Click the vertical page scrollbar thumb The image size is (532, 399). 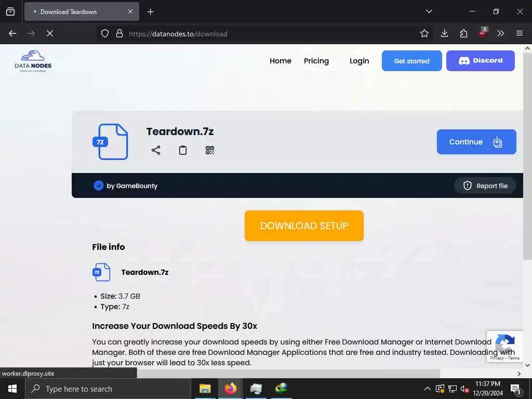[527, 156]
